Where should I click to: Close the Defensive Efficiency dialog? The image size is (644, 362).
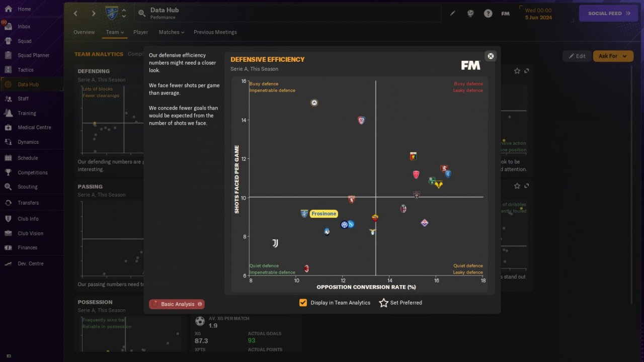pos(491,56)
